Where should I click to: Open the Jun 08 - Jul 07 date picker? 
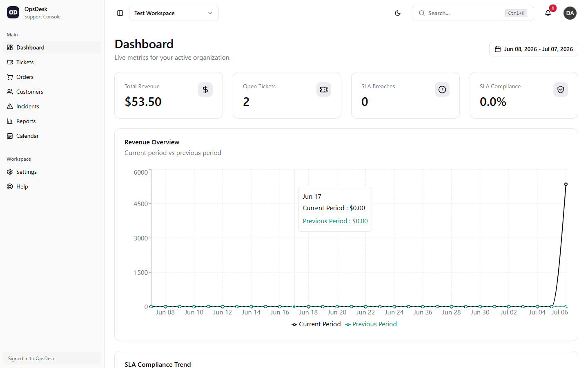coord(534,49)
